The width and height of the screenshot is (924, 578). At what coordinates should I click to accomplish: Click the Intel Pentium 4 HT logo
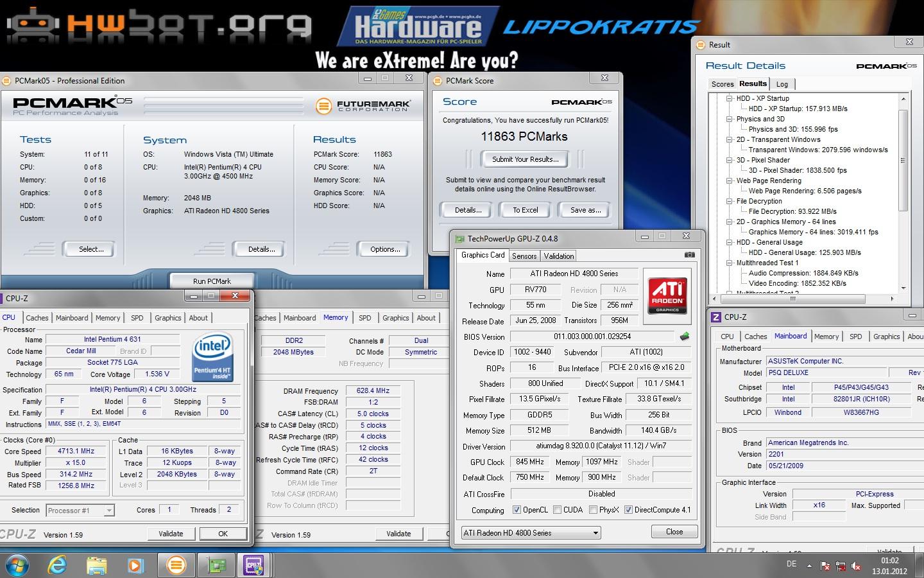click(x=212, y=357)
